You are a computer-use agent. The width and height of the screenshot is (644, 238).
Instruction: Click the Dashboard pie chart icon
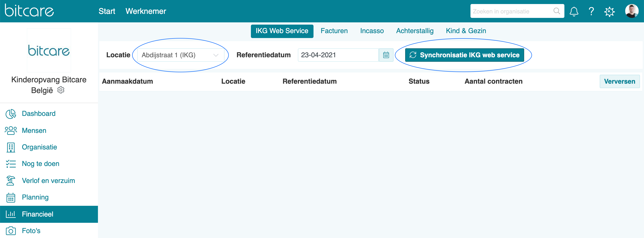tap(11, 114)
